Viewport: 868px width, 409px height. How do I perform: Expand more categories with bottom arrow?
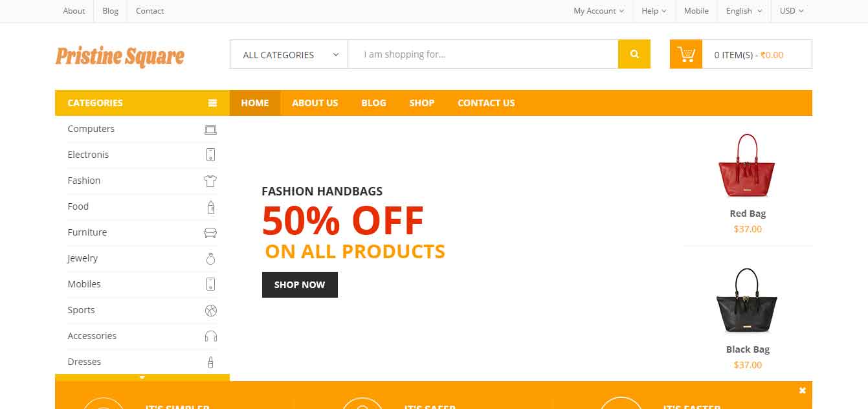[142, 378]
